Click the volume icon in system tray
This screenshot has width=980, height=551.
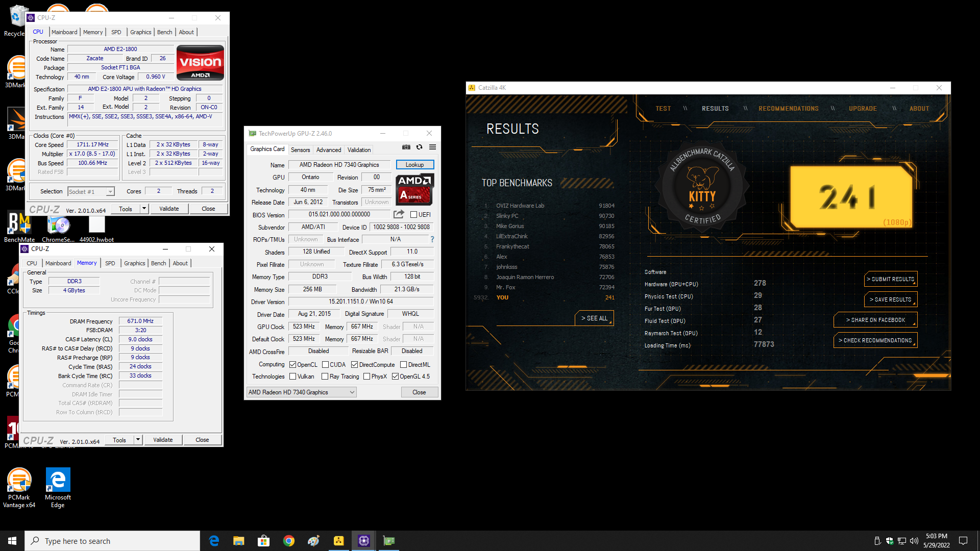[x=914, y=541]
